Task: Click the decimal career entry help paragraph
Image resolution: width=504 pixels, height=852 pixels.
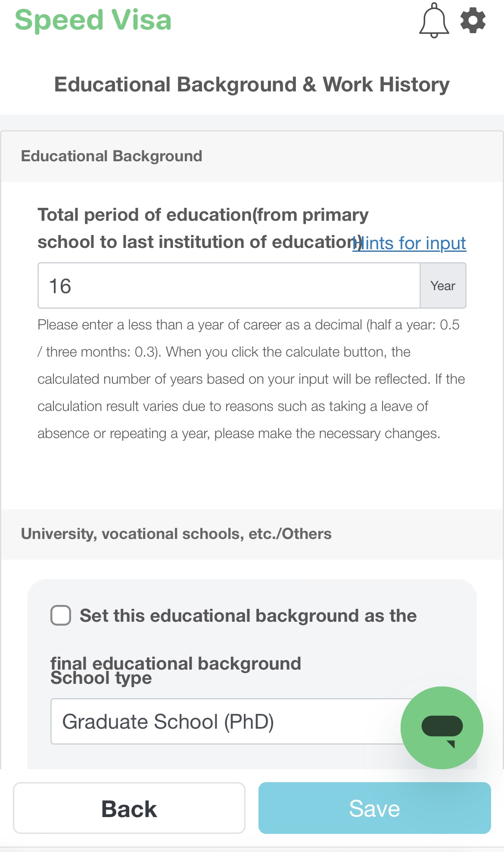Action: tap(252, 379)
